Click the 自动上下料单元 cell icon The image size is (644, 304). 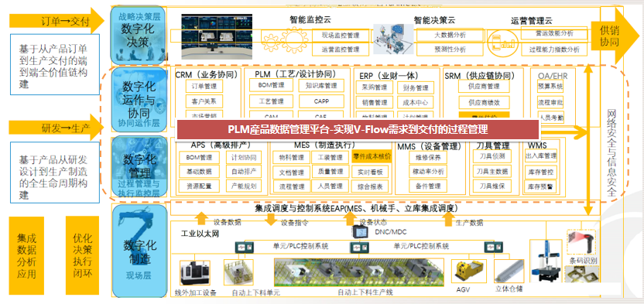(x=238, y=272)
